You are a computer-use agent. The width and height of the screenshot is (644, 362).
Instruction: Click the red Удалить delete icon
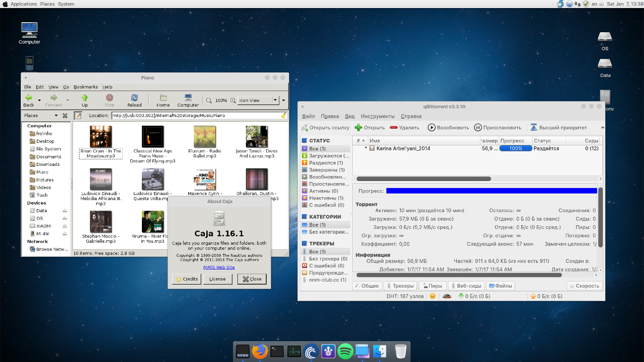pyautogui.click(x=393, y=128)
